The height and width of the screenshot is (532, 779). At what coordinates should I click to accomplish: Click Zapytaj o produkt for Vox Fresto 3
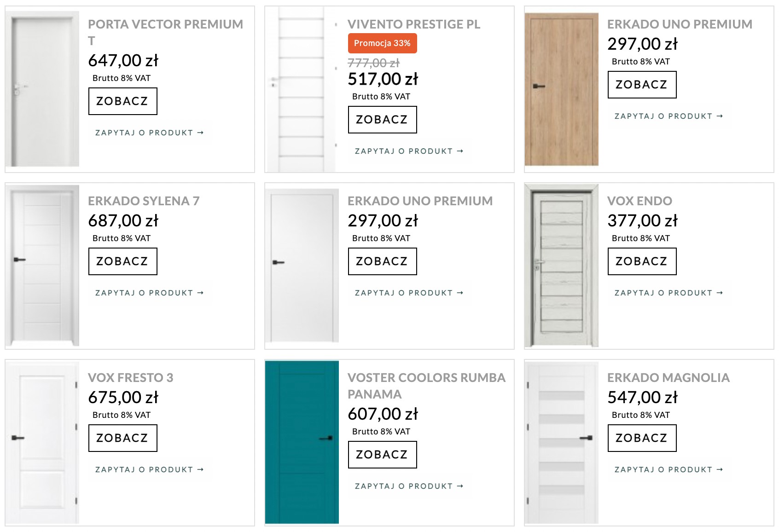(x=150, y=469)
